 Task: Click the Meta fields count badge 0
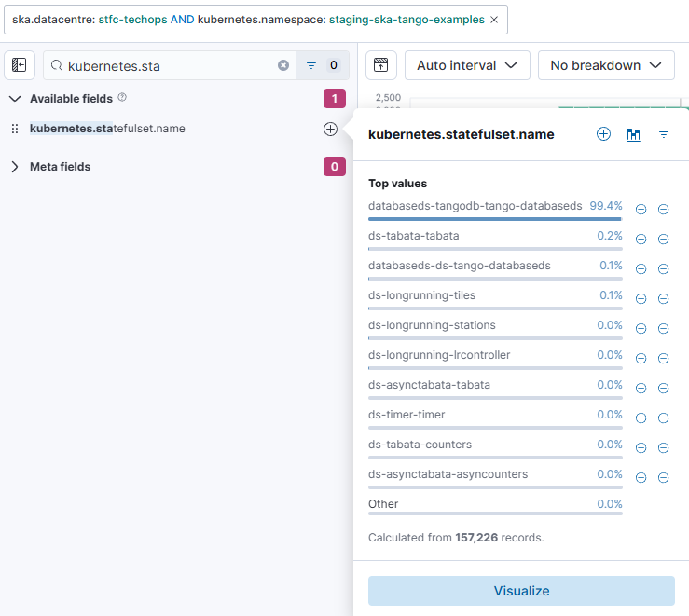coord(335,167)
